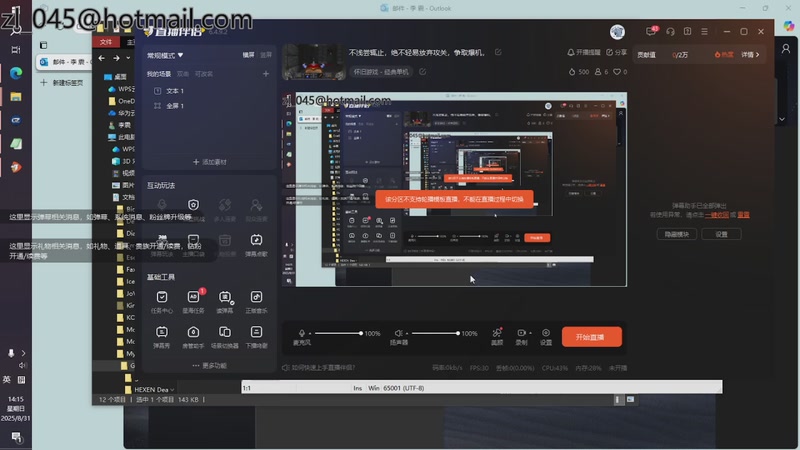The height and width of the screenshot is (450, 800).
Task: Click the upload box icon in title bar
Action: [x=688, y=32]
